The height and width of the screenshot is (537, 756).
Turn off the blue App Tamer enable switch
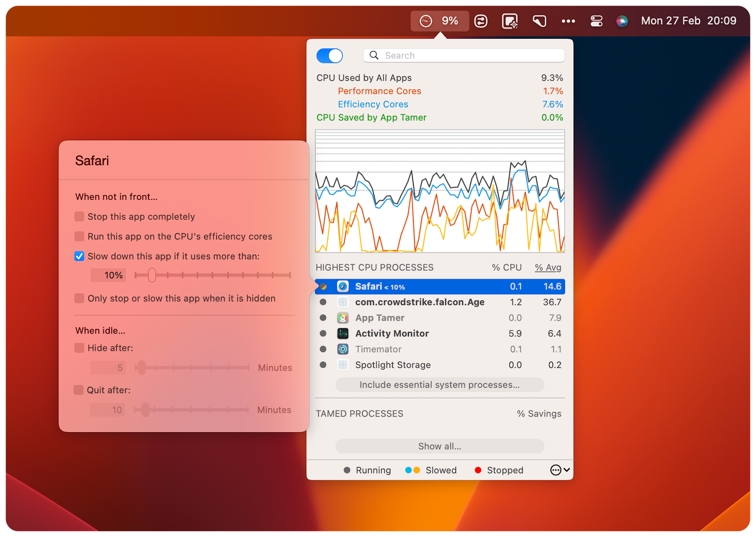pos(329,55)
